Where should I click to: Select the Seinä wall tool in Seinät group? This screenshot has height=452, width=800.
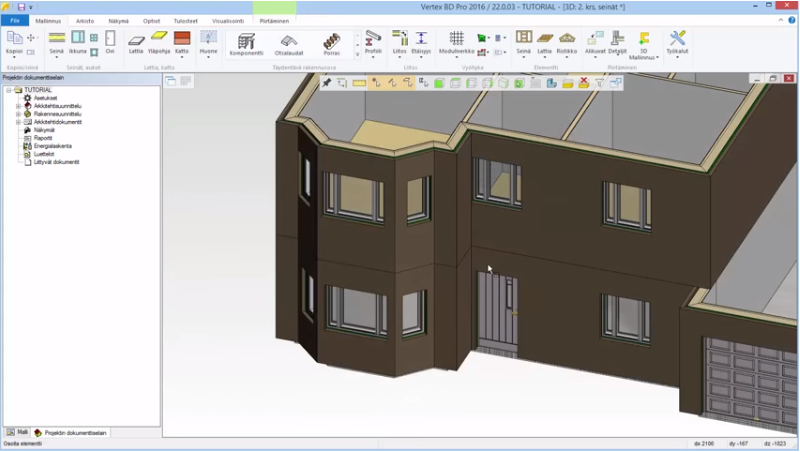point(57,41)
